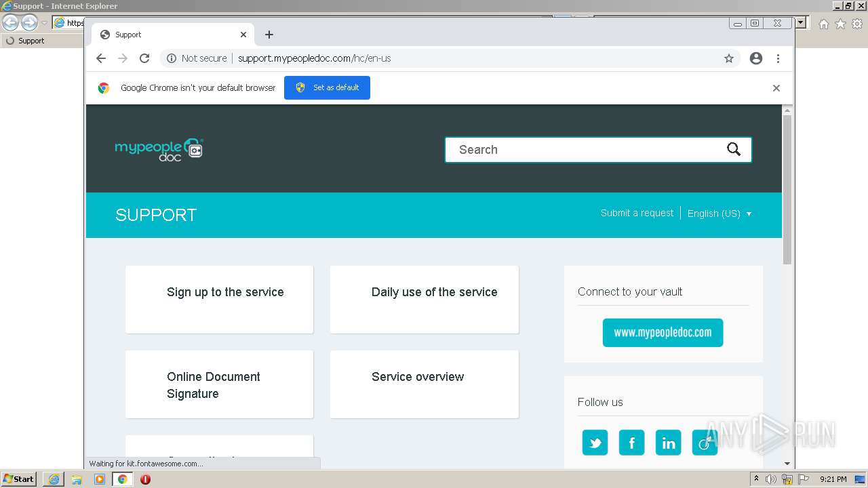Click the scrollbar down arrow
The width and height of the screenshot is (868, 488).
click(787, 464)
